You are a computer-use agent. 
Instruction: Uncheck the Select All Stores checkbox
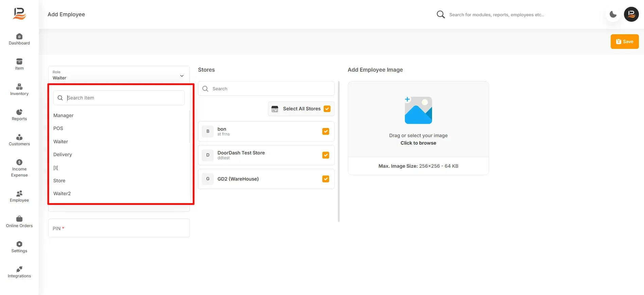(x=327, y=109)
